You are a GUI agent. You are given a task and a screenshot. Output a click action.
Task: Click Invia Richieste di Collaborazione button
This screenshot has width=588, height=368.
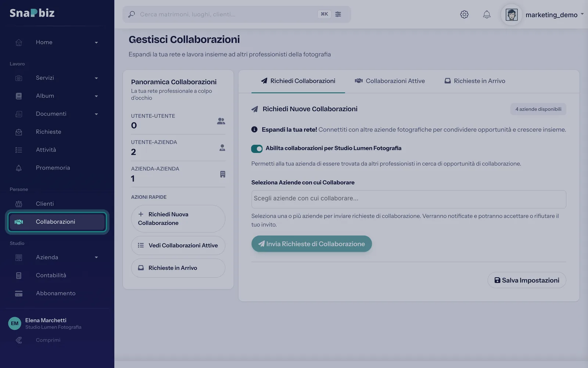pyautogui.click(x=312, y=244)
